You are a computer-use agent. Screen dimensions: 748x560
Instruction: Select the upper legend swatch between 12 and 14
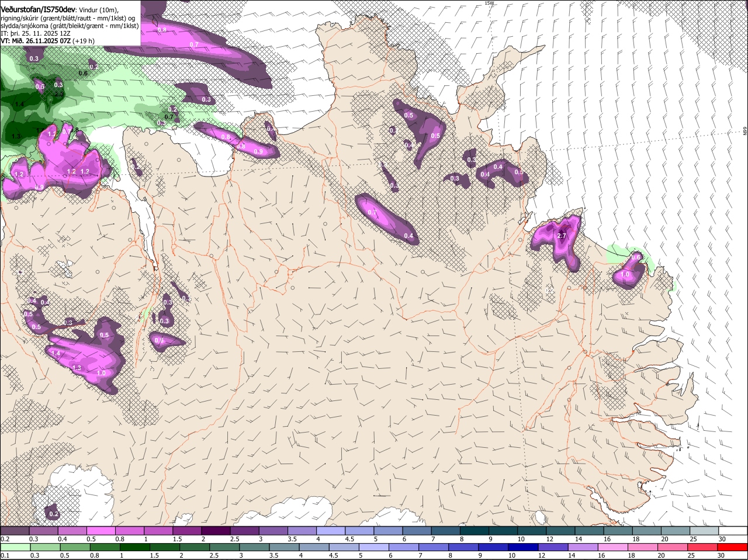point(560,530)
